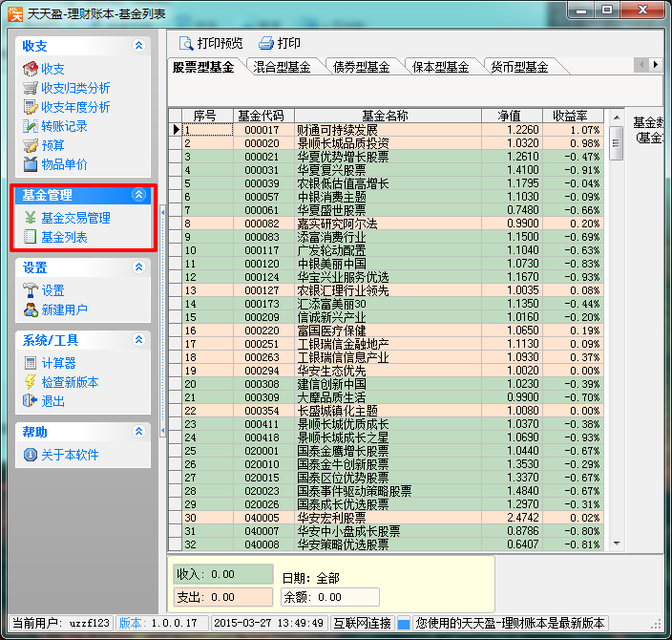Click the 打印 printer icon

point(265,43)
